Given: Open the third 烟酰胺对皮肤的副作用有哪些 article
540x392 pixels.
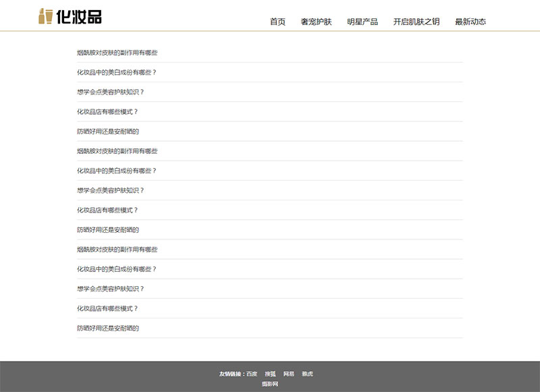Looking at the screenshot, I should (x=117, y=250).
